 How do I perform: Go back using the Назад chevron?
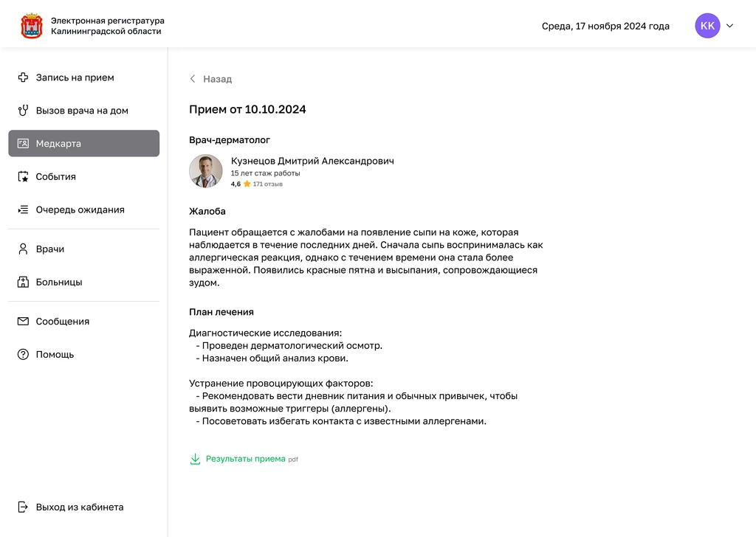[193, 79]
